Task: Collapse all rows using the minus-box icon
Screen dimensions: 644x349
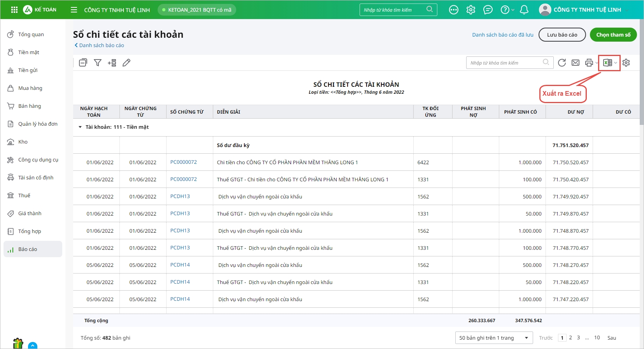Action: click(83, 63)
